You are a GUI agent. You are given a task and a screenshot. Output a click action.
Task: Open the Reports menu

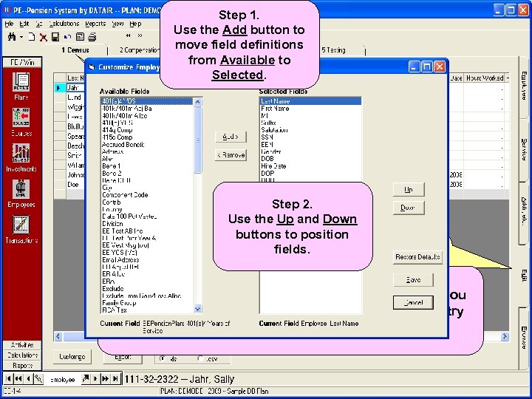coord(95,24)
